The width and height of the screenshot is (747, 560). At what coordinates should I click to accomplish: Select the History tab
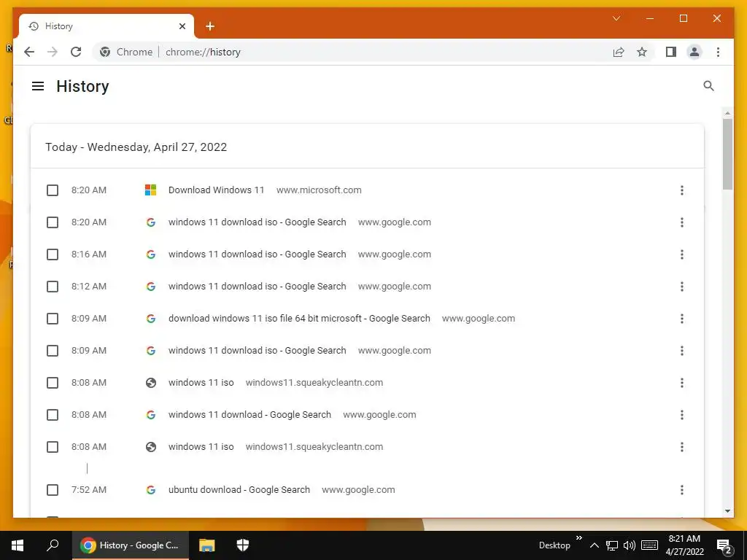click(107, 26)
